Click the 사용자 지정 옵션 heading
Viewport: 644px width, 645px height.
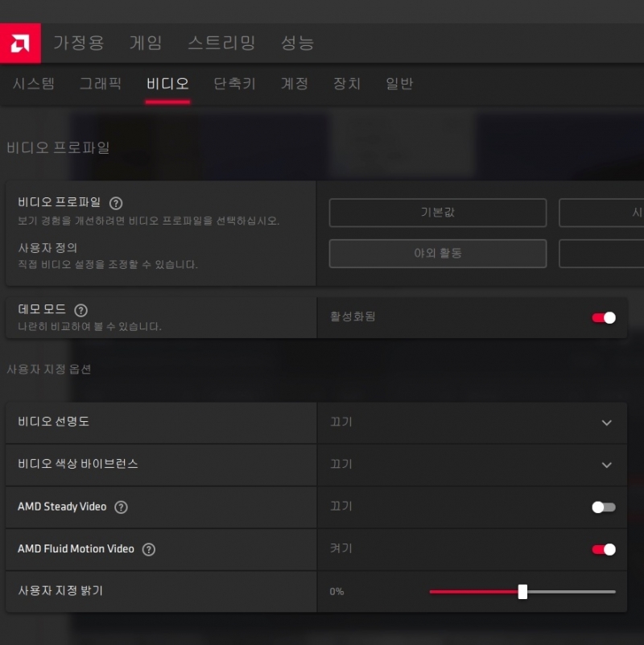(49, 369)
